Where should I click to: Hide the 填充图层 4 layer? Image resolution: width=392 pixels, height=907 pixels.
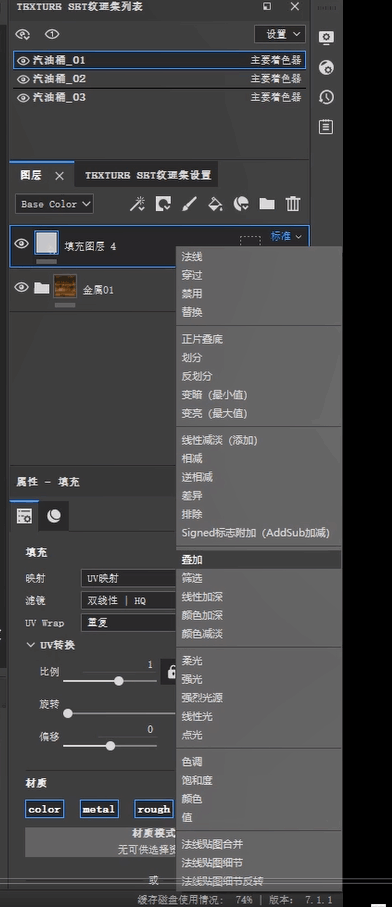click(x=21, y=244)
